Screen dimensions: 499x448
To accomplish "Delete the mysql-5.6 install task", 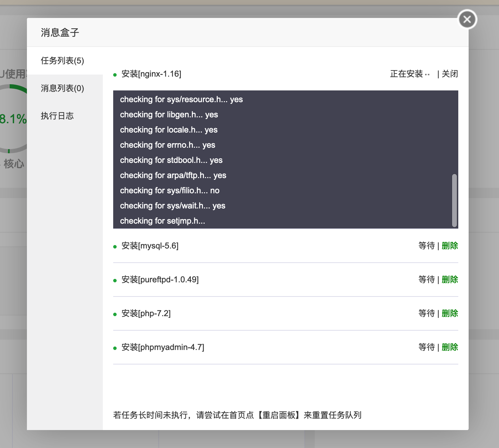I will point(450,246).
